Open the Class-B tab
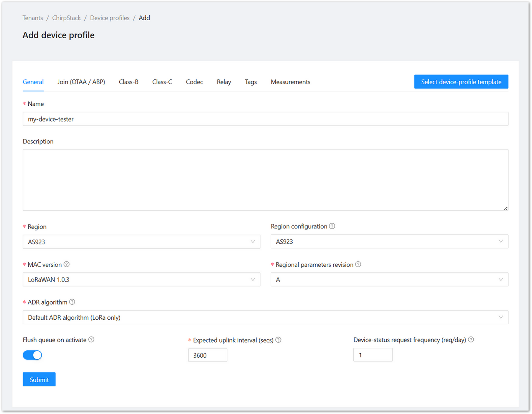Viewport: 532px width, 414px height. pyautogui.click(x=128, y=82)
